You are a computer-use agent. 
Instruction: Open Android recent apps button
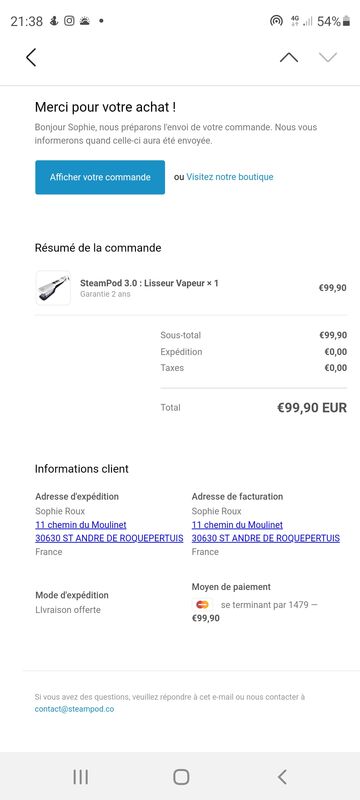(x=81, y=777)
